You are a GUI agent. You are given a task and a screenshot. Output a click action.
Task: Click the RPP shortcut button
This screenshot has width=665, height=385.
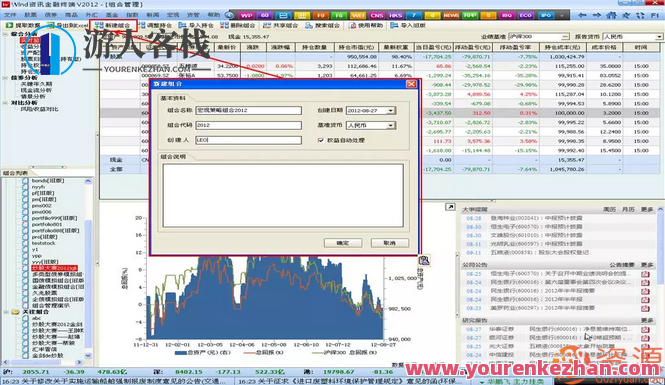tap(469, 15)
